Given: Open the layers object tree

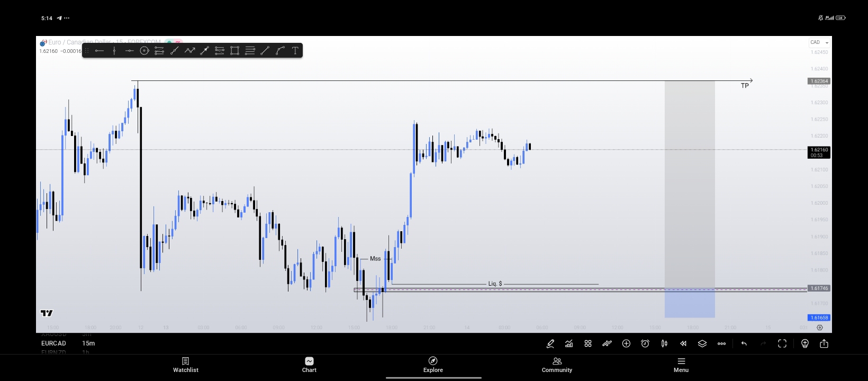Looking at the screenshot, I should 702,343.
